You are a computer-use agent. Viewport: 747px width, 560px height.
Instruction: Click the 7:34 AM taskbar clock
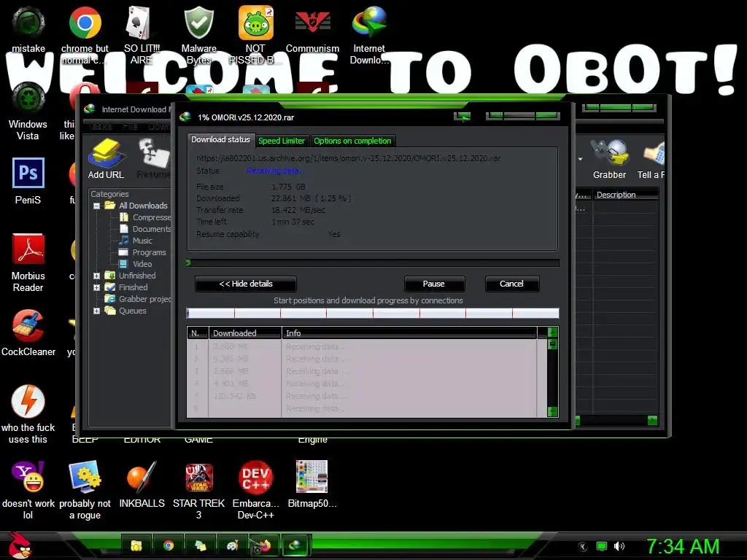683,546
